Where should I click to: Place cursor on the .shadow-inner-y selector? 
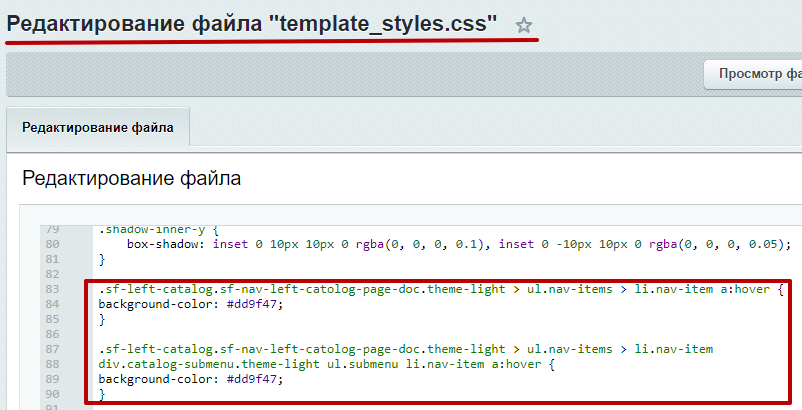pos(150,229)
